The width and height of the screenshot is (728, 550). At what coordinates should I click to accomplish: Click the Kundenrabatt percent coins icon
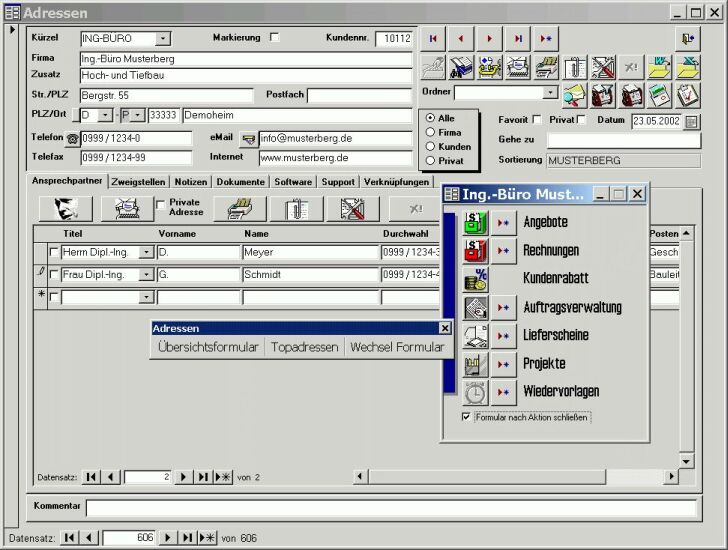(x=475, y=279)
